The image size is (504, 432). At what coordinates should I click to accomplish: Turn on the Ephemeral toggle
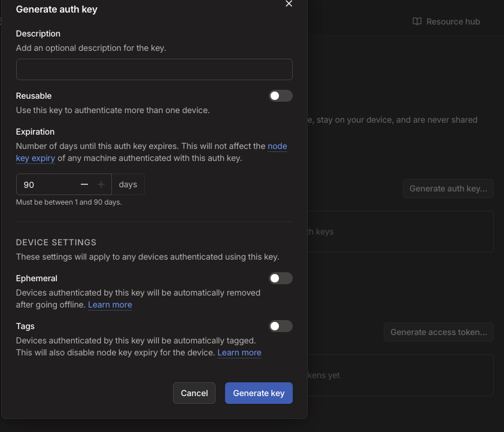coord(280,278)
